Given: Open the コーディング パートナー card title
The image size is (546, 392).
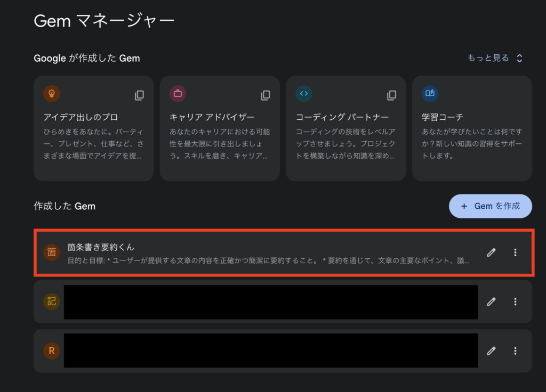Looking at the screenshot, I should click(342, 117).
